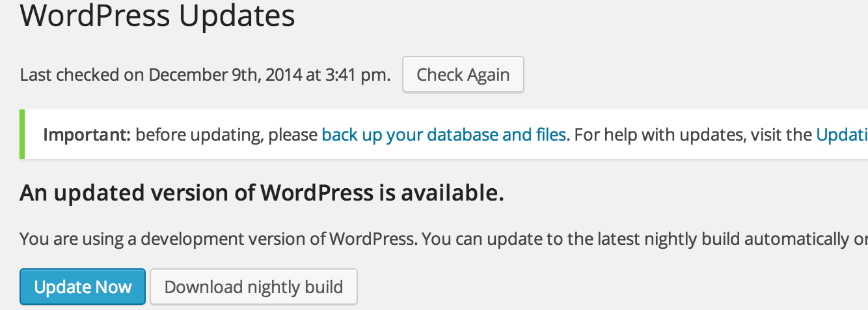868x310 pixels.
Task: Click the green bar on the notice's left edge
Action: coord(23,135)
